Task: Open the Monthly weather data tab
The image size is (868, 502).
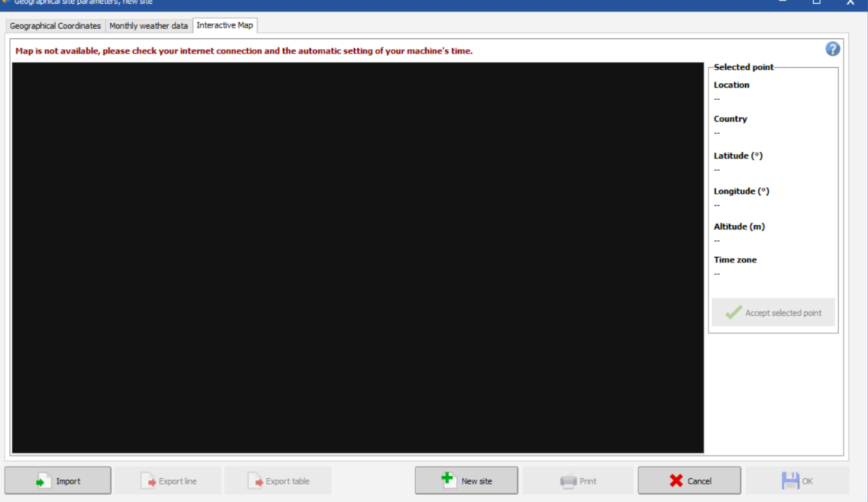Action: point(148,26)
